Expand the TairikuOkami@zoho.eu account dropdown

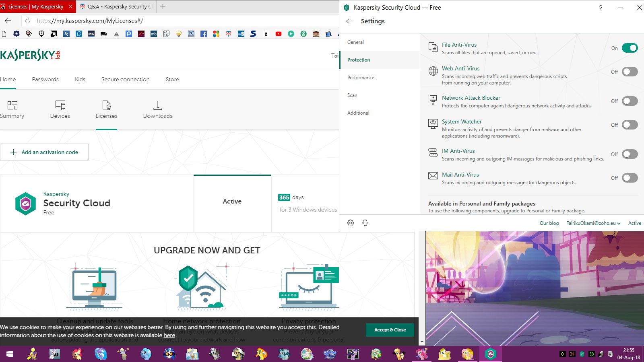[594, 223]
